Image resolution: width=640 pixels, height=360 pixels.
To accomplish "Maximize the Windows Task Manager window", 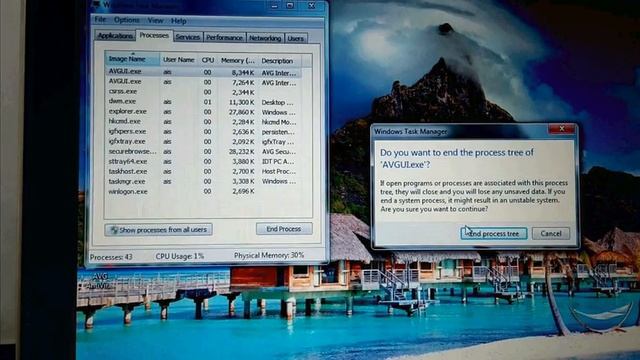I will [290, 5].
